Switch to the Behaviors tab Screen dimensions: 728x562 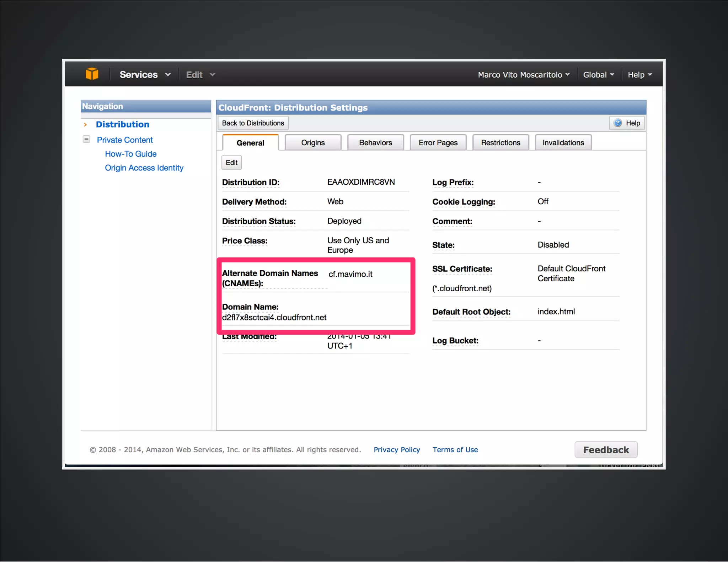coord(375,142)
